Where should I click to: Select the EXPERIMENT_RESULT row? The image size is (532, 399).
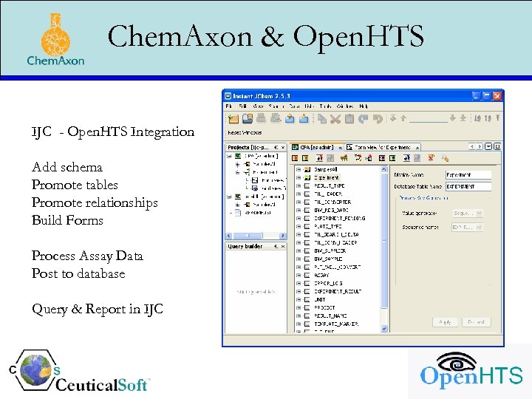click(x=338, y=291)
